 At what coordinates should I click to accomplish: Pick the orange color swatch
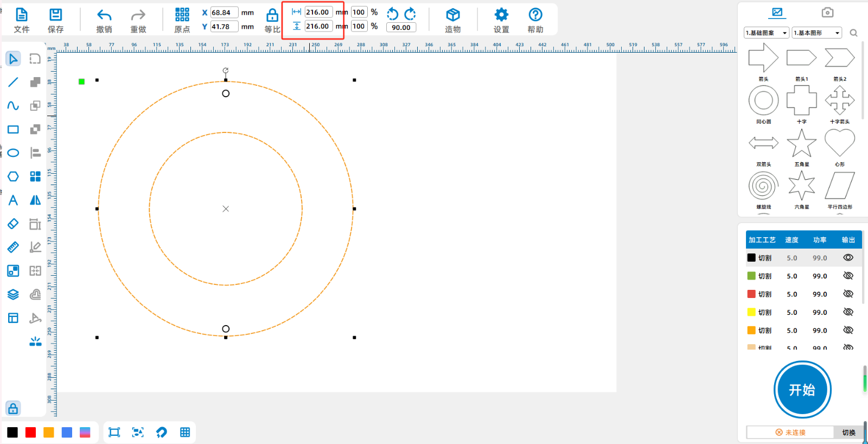coord(49,432)
